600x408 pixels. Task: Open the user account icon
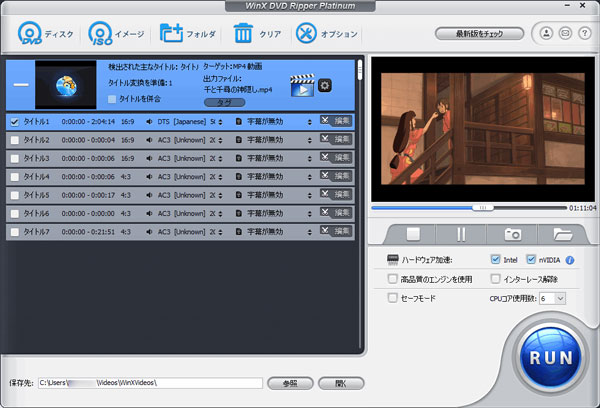point(546,33)
